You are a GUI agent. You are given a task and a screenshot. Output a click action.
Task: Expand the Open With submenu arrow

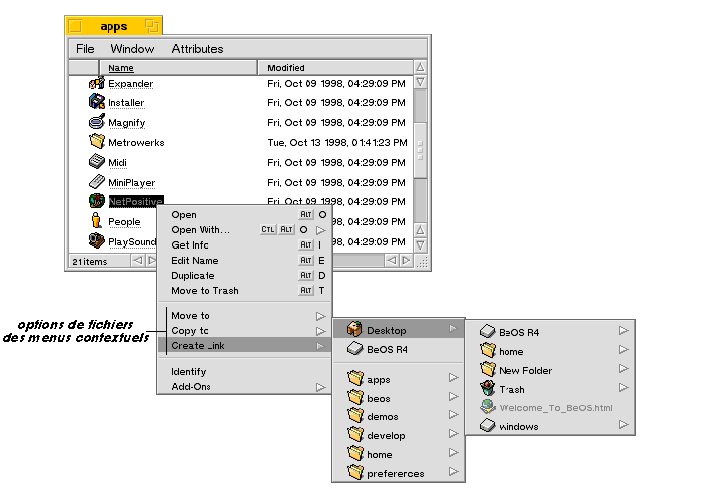(321, 230)
